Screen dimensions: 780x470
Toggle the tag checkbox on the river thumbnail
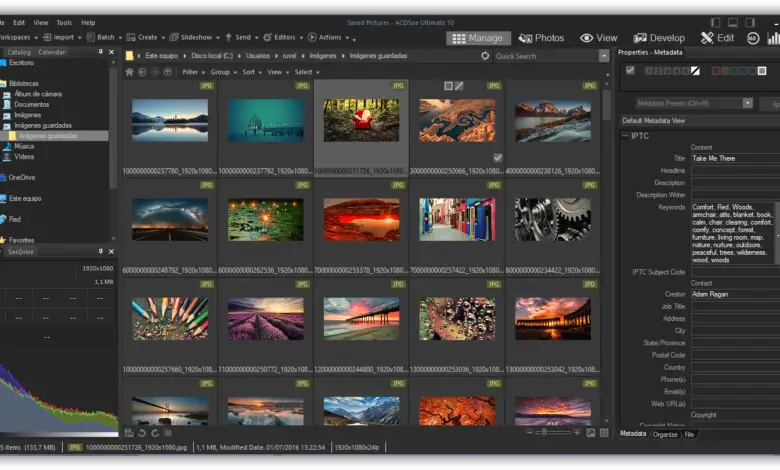497,158
